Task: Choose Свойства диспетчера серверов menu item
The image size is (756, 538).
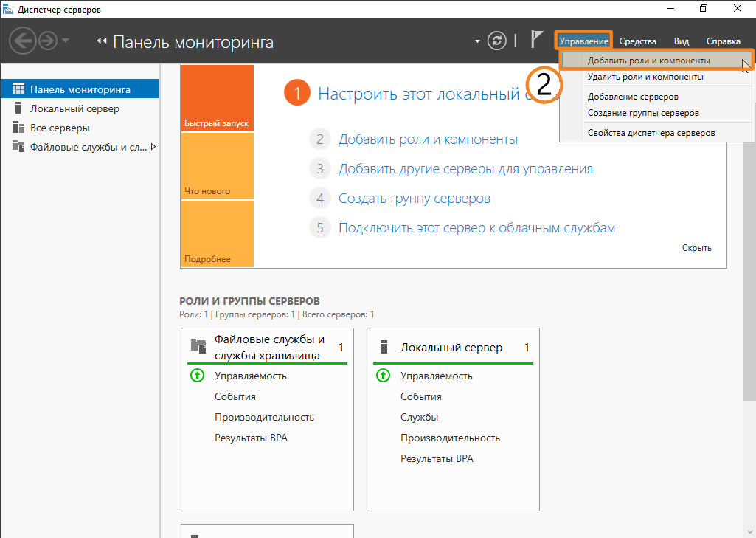Action: tap(651, 133)
